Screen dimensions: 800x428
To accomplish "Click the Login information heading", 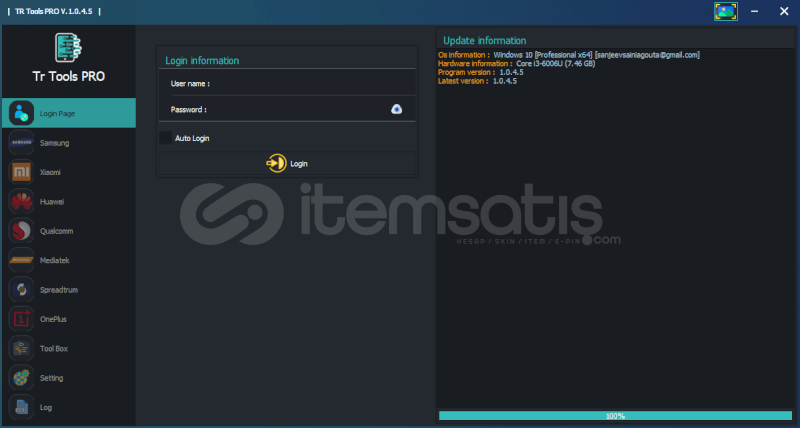I will pos(202,60).
